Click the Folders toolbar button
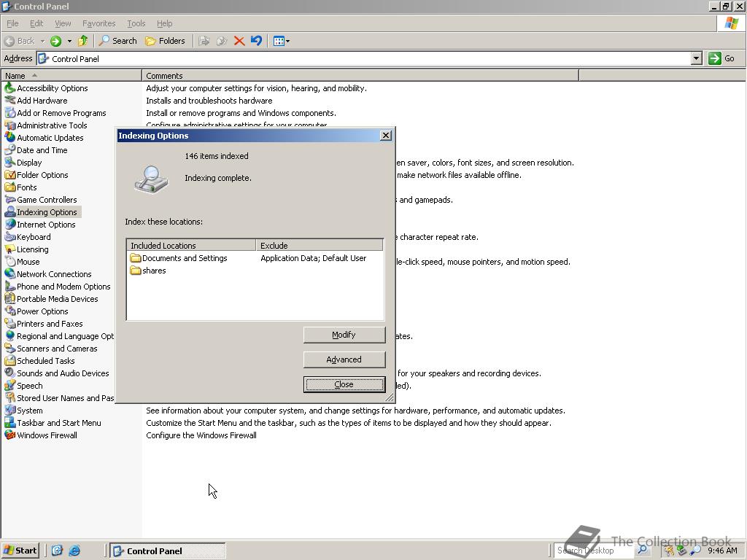 [x=165, y=41]
